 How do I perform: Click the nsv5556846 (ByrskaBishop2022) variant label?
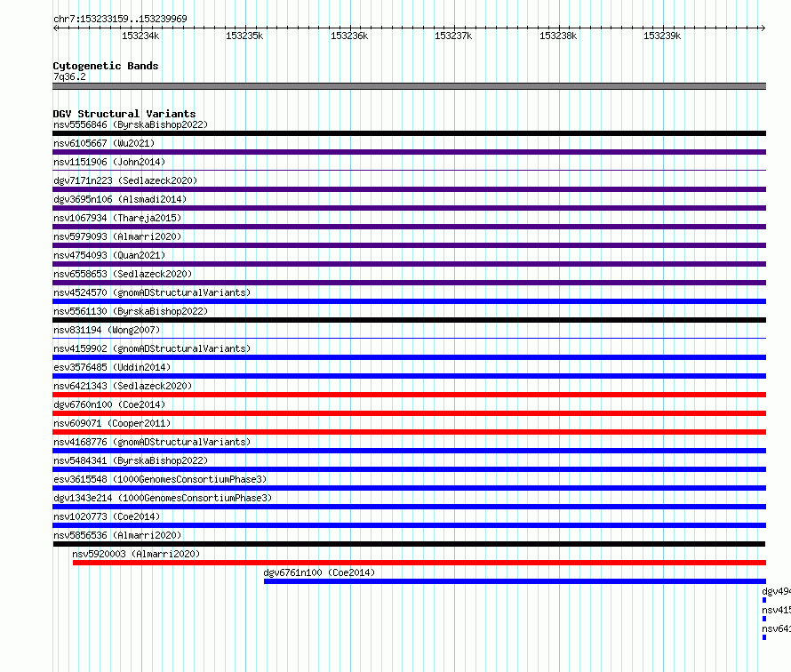coord(131,124)
